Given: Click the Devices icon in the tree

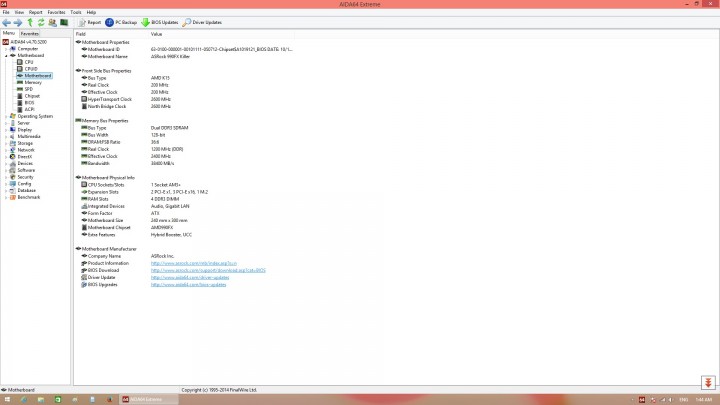Looking at the screenshot, I should point(12,163).
